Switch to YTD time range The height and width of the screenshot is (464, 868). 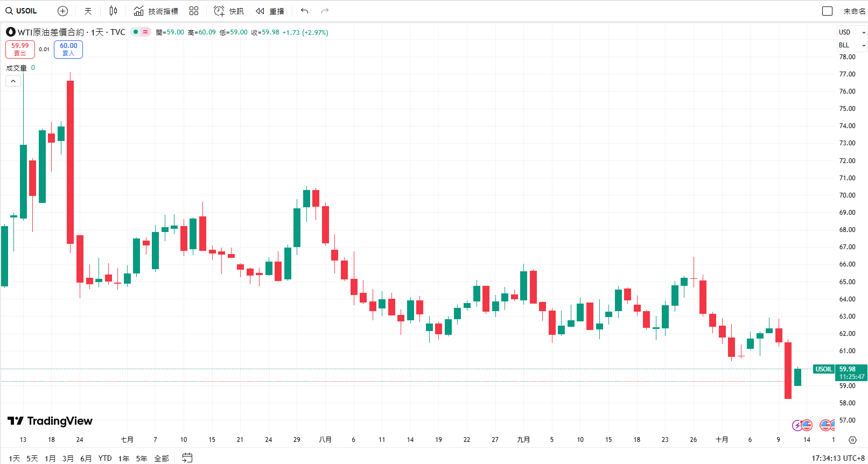pyautogui.click(x=105, y=459)
